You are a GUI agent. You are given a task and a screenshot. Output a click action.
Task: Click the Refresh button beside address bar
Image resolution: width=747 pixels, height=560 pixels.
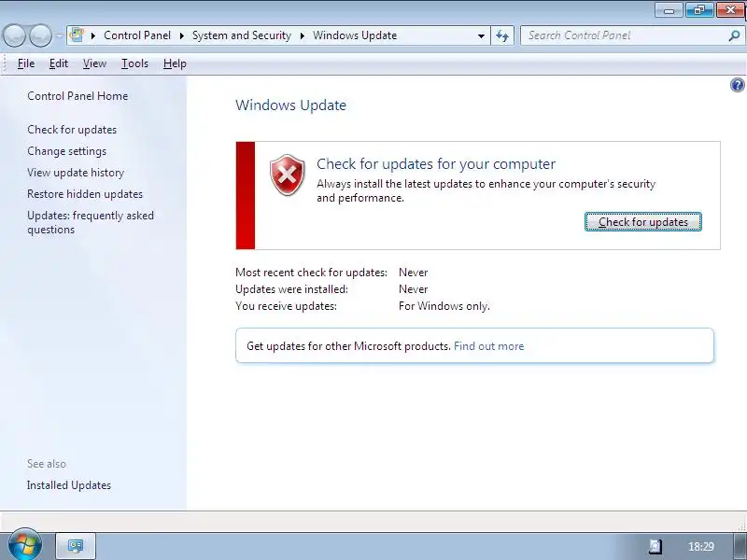click(502, 35)
